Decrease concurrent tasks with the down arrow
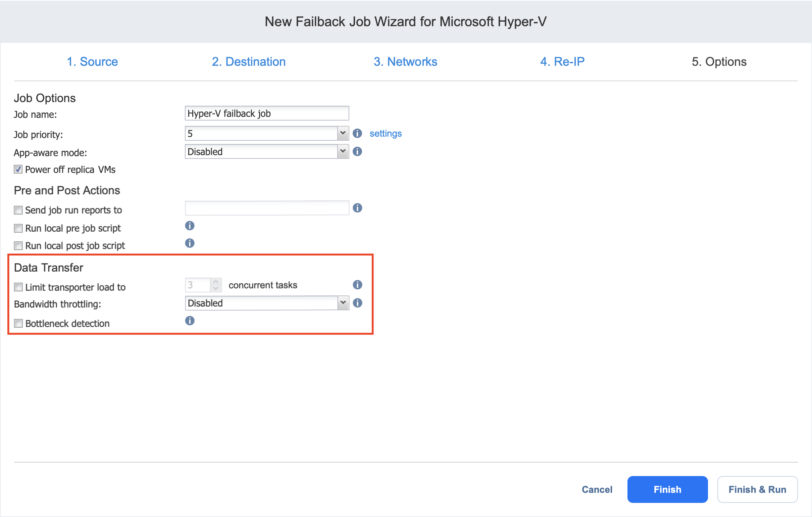Screen dimensions: 812x517 [x=216, y=288]
